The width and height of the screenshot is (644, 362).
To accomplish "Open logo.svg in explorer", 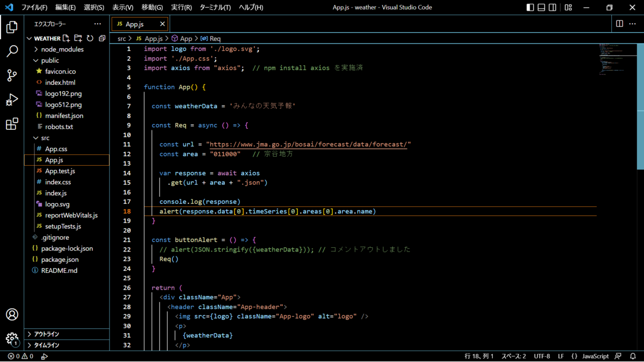I will pos(67,204).
